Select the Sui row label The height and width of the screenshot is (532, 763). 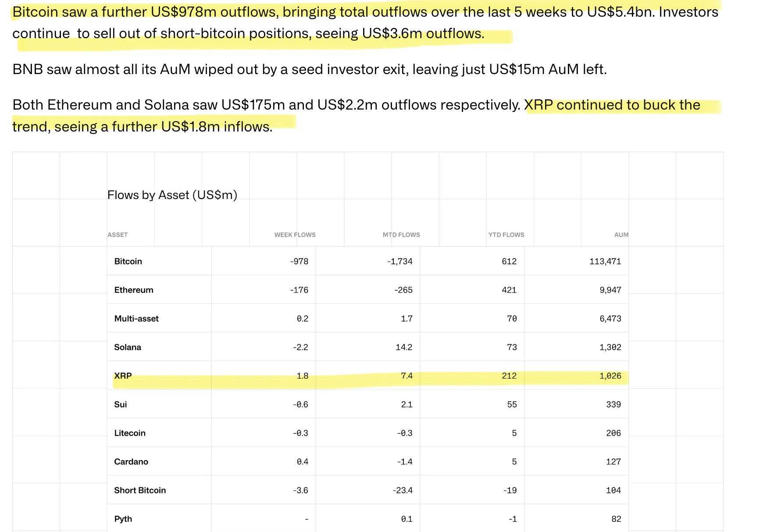pyautogui.click(x=121, y=404)
